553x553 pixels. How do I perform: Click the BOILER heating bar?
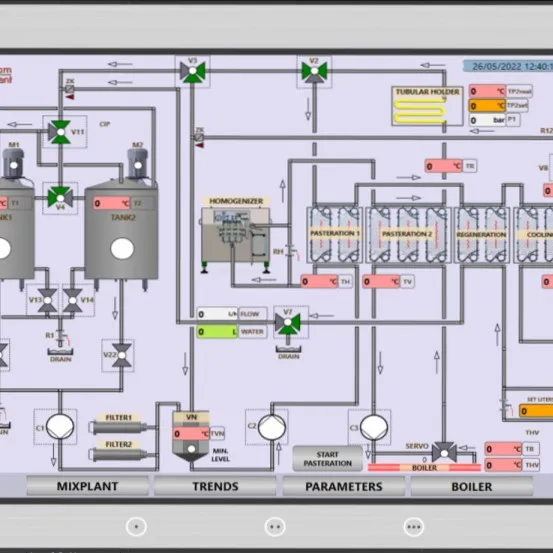424,468
